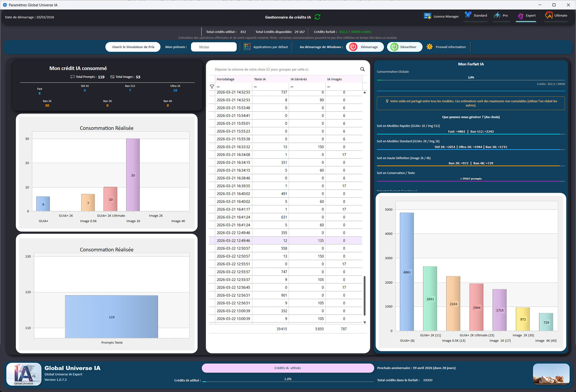Screen dimensions: 576x392
Task: Sort by the IA Générés column header
Action: click(x=299, y=79)
